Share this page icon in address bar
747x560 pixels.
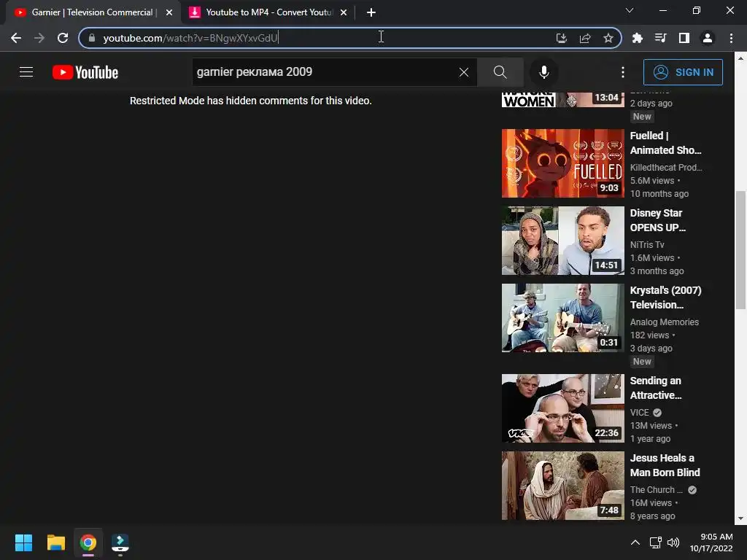click(x=585, y=38)
